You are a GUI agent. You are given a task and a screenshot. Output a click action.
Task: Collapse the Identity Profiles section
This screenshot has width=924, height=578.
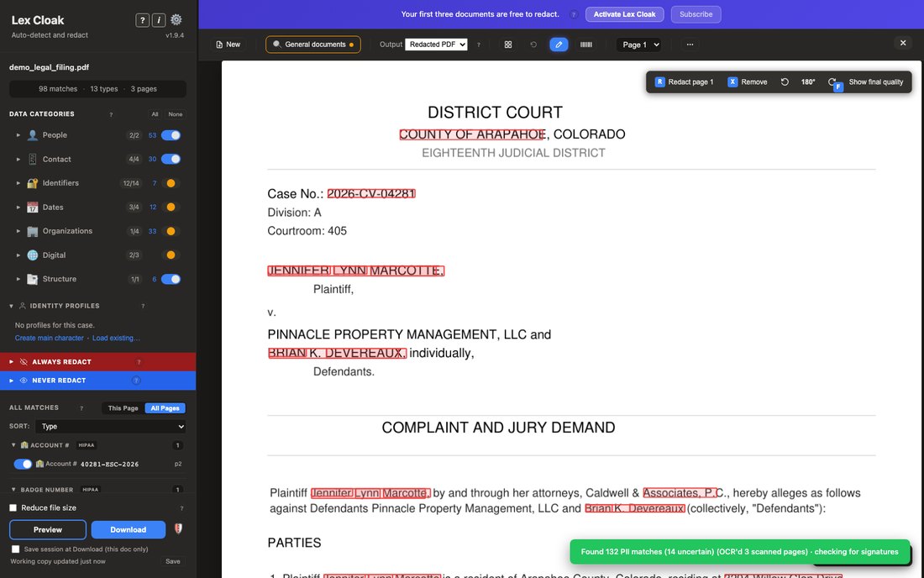[11, 306]
